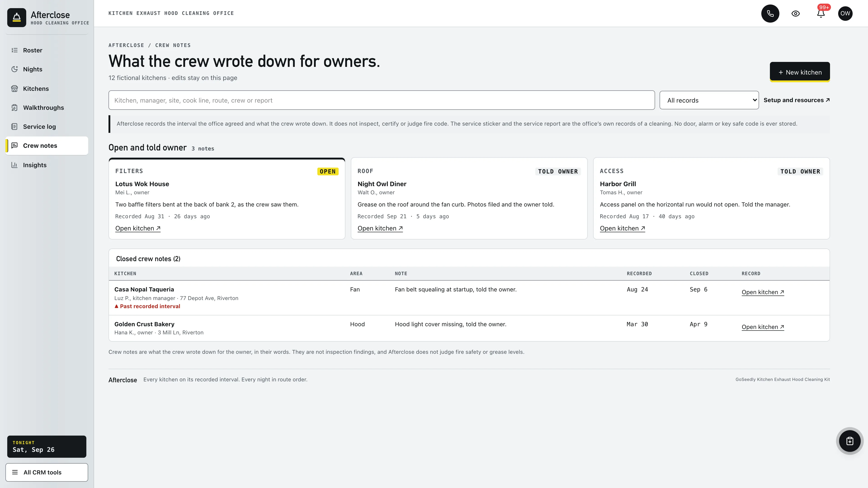The height and width of the screenshot is (488, 868).
Task: Click the Service log icon in sidebar
Action: (14, 127)
